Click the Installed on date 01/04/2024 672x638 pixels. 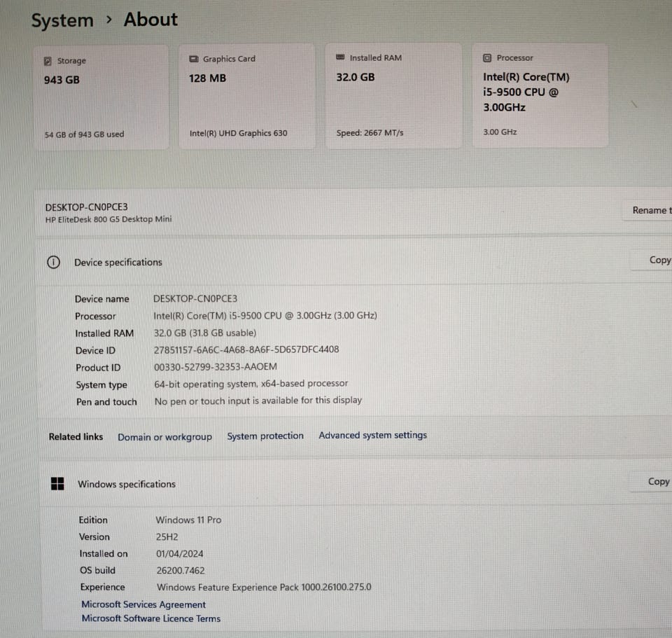[x=180, y=553]
